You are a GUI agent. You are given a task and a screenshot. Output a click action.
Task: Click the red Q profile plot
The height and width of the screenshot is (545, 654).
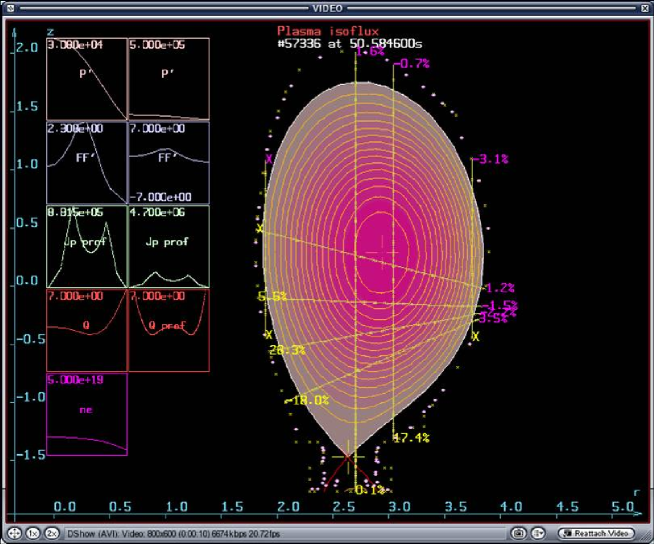87,330
